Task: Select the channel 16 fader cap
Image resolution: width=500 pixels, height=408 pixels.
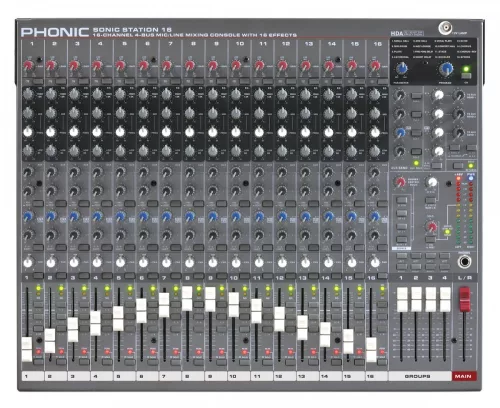Action: click(x=371, y=350)
